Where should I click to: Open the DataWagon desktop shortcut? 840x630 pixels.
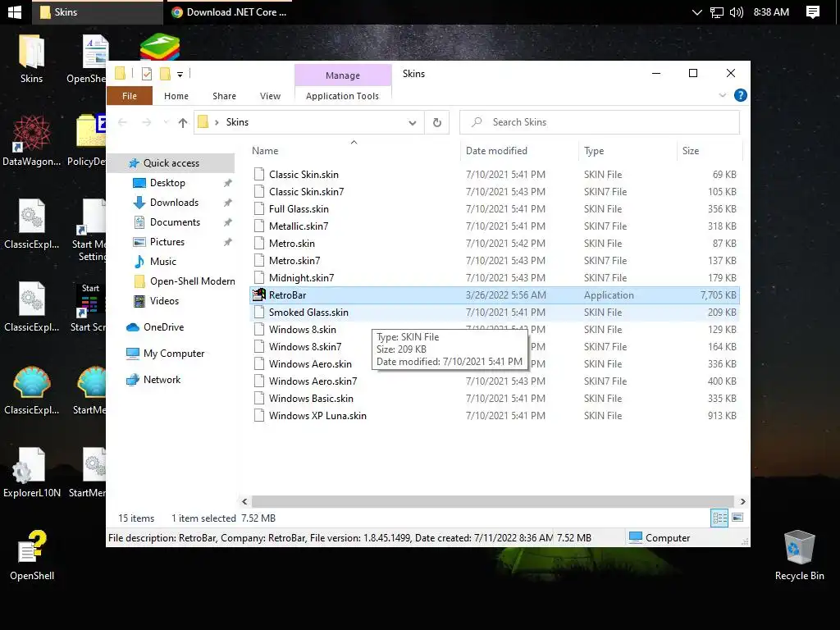coord(32,140)
